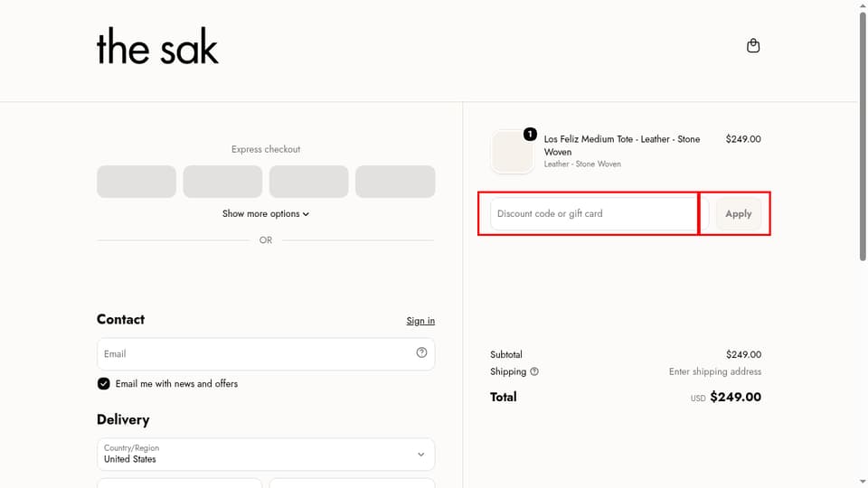This screenshot has width=868, height=488.
Task: Click the Contact heading
Action: [120, 320]
